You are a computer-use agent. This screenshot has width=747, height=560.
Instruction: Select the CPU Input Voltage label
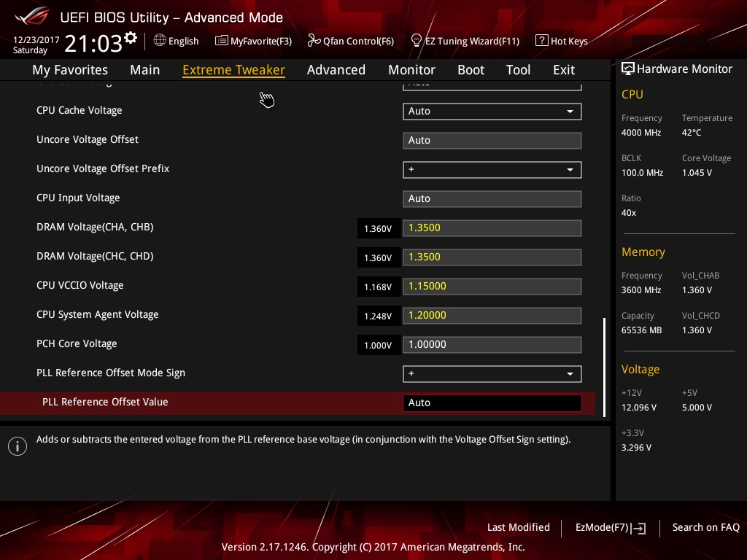click(x=78, y=198)
